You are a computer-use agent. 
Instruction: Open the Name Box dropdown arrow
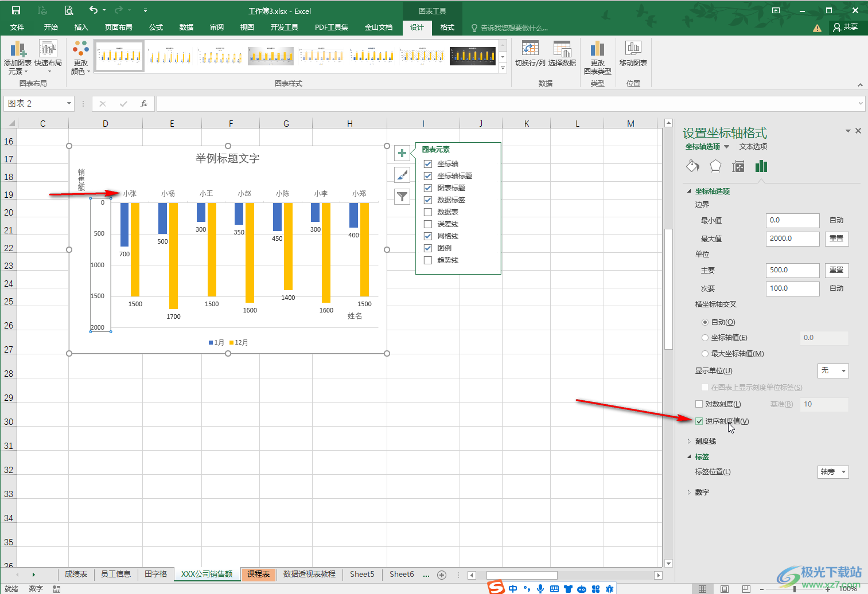(69, 104)
